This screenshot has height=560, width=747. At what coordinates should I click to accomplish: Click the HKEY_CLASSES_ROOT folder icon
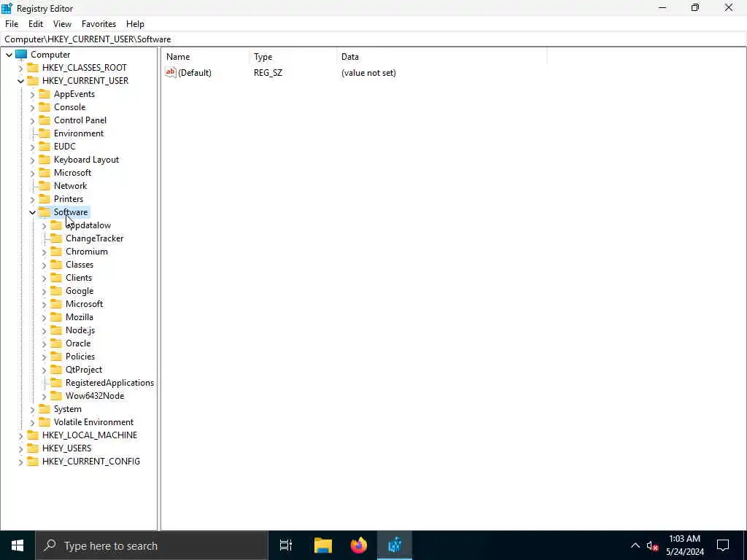pyautogui.click(x=32, y=68)
